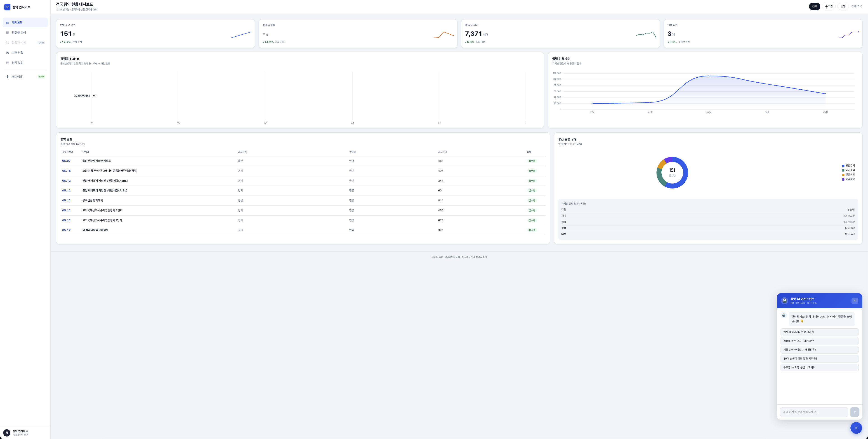
Task: Click the 2026000289 bar label
Action: click(x=82, y=96)
